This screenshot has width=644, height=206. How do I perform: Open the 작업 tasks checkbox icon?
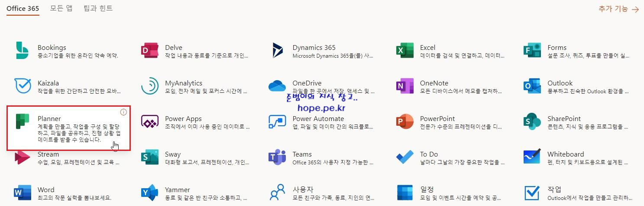(532, 193)
